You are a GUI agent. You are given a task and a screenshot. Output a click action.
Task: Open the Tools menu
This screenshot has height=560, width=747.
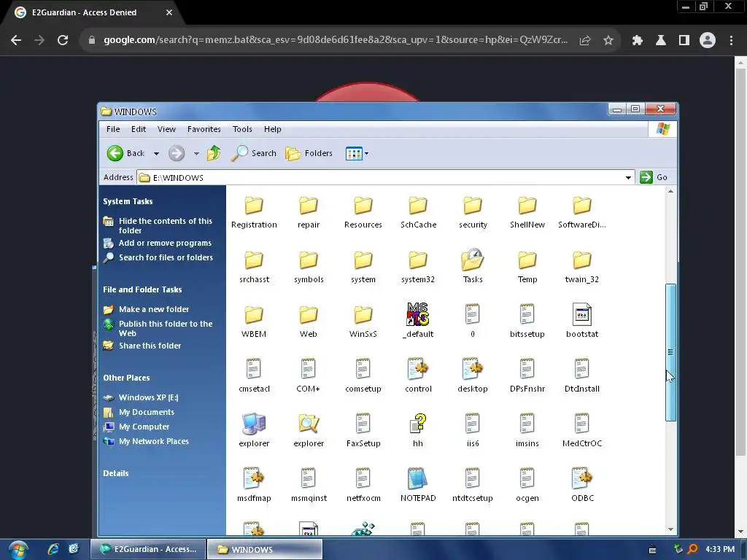click(242, 129)
